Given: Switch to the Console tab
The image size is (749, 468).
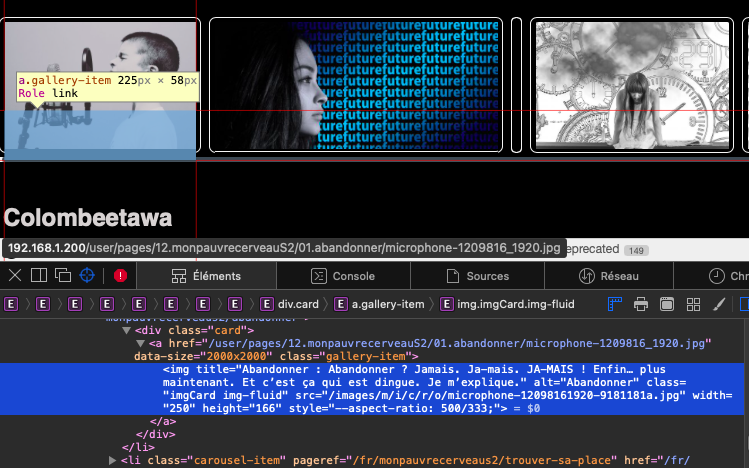Looking at the screenshot, I should click(x=343, y=276).
